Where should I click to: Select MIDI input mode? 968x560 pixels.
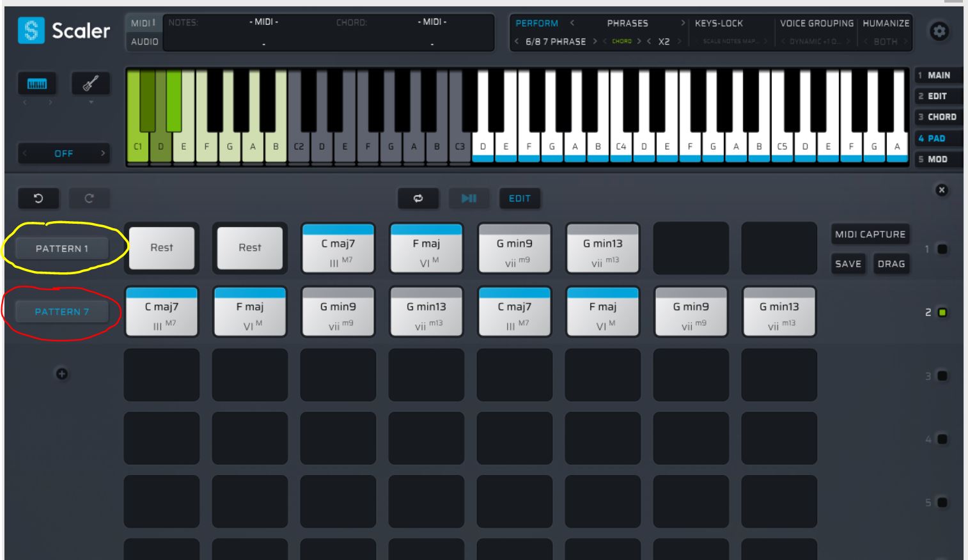click(x=144, y=23)
